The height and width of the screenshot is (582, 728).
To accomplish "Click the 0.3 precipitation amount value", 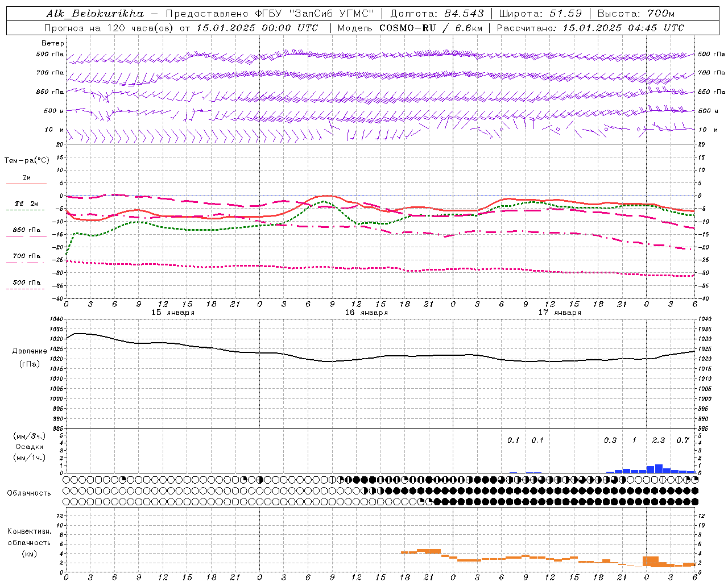I will tap(610, 440).
